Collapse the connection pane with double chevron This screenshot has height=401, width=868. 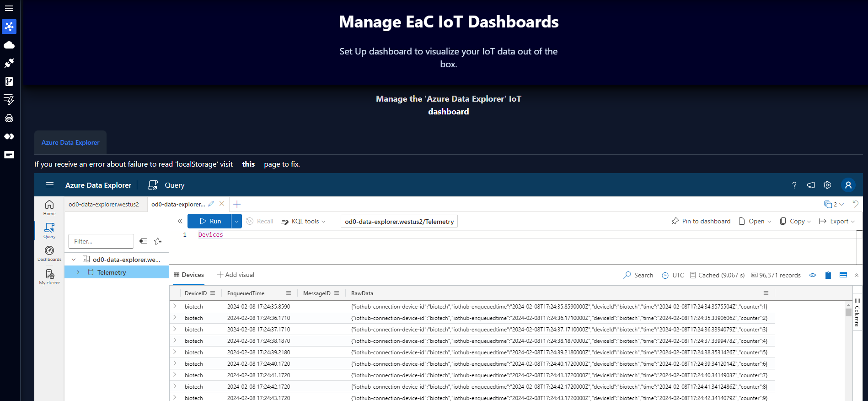pyautogui.click(x=180, y=221)
